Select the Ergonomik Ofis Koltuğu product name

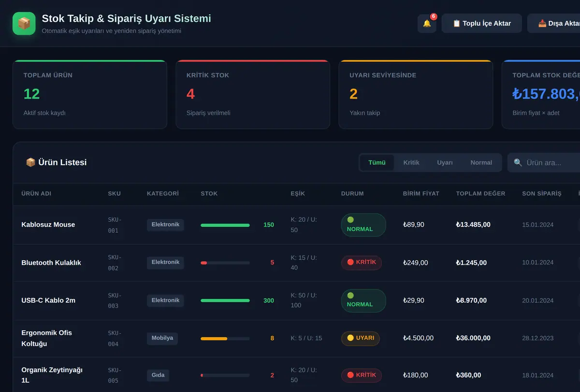47,338
